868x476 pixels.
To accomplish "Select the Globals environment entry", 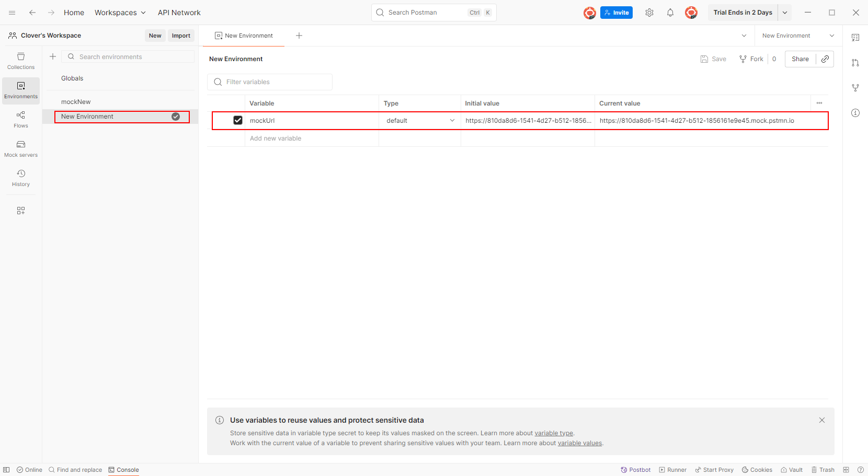I will pyautogui.click(x=72, y=78).
